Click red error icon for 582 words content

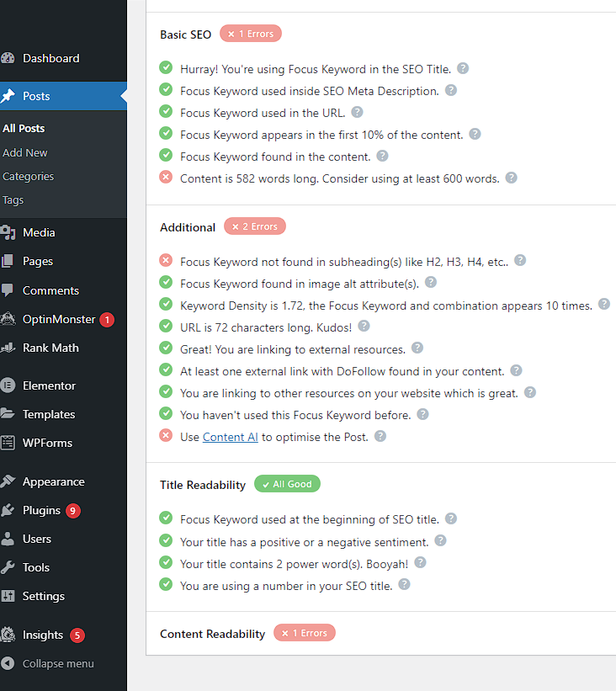point(166,177)
